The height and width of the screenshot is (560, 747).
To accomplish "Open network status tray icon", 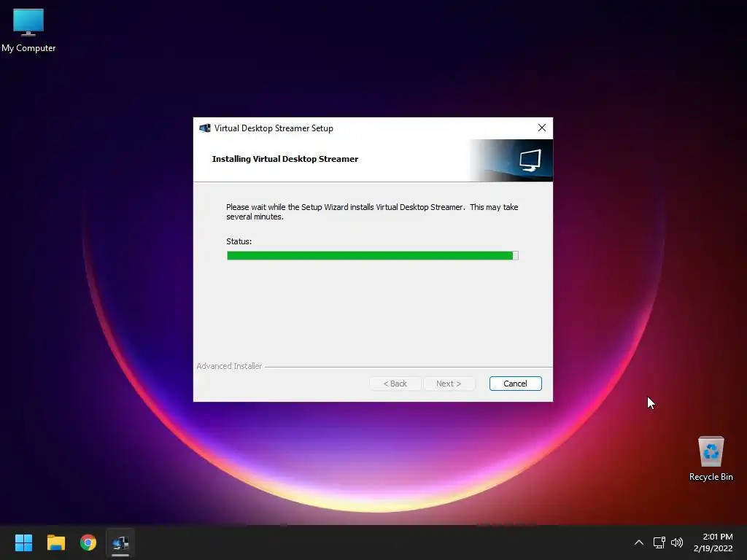I will pos(659,542).
